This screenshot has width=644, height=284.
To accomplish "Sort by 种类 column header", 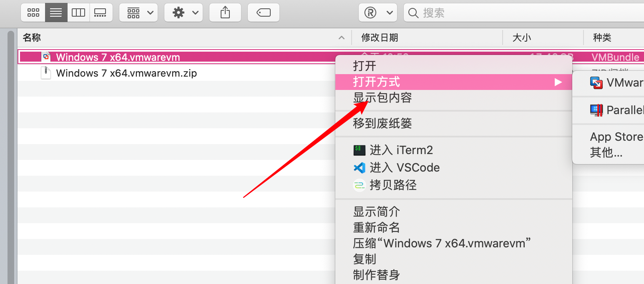I will pos(614,38).
